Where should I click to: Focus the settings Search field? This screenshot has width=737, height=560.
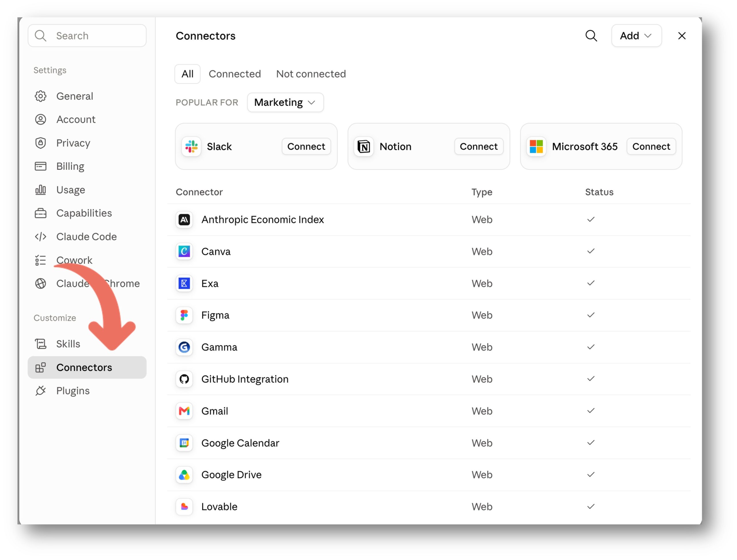[x=87, y=36]
